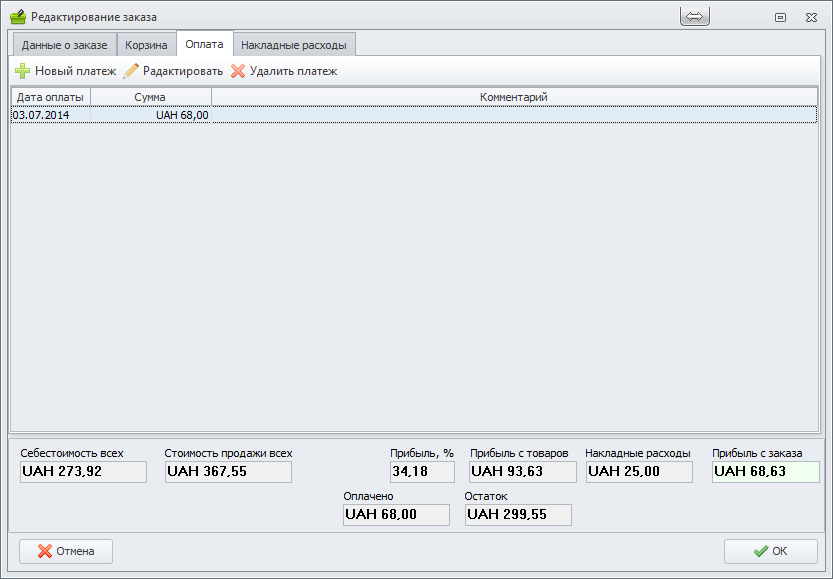Screen dimensions: 833x579
Task: Click the pencil Edit payment icon
Action: 131,71
